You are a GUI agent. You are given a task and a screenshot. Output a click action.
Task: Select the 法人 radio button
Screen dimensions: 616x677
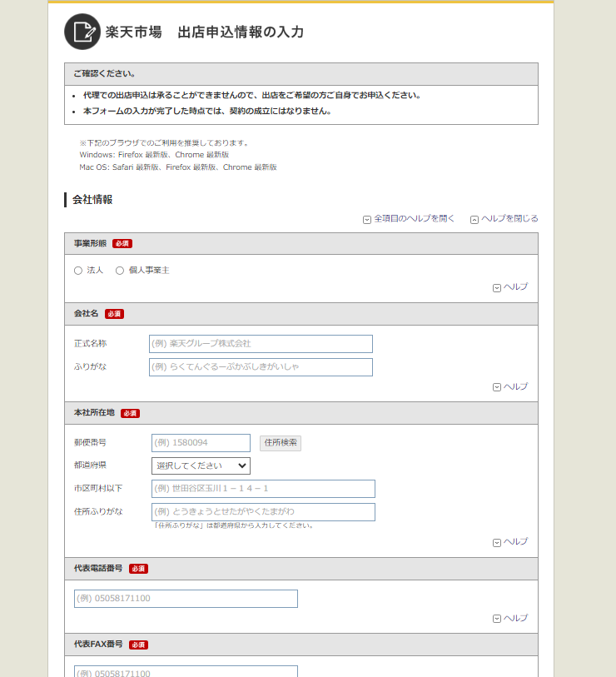pos(78,271)
